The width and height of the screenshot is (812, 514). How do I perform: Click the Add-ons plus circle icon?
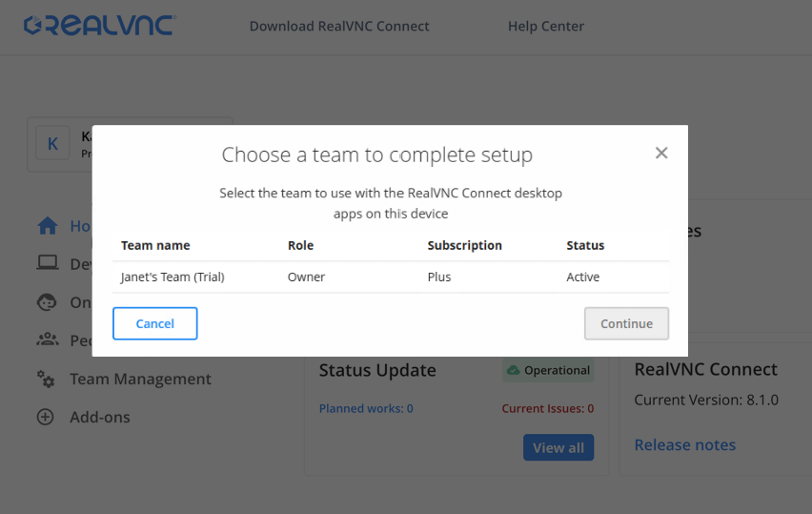click(46, 417)
